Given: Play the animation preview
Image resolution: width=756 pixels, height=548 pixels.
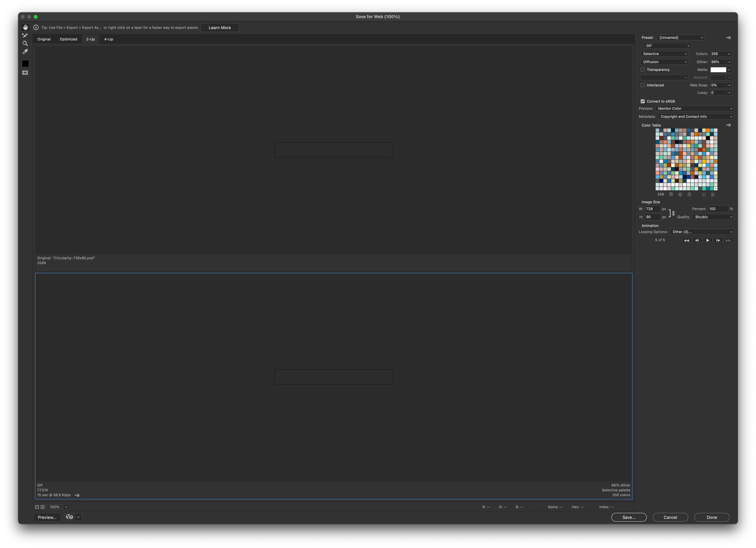Looking at the screenshot, I should [x=707, y=240].
